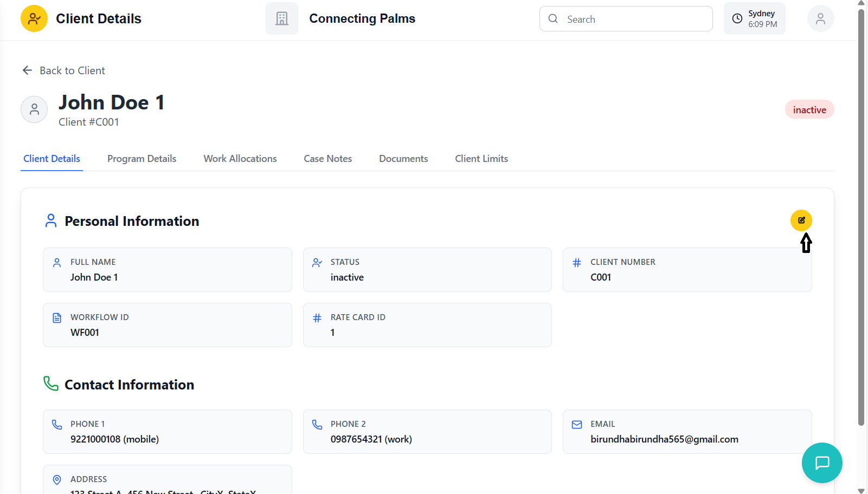Click the Phone 1 handset icon

pos(57,425)
